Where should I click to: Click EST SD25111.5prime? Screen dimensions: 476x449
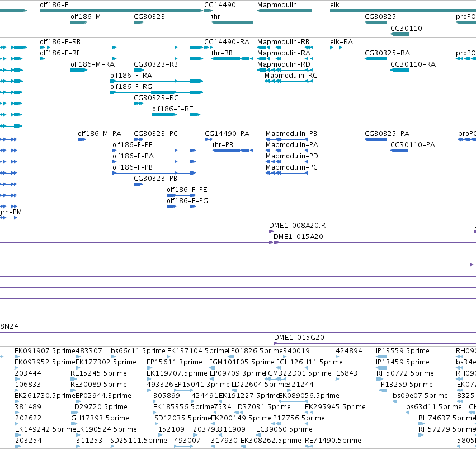[x=112, y=446]
